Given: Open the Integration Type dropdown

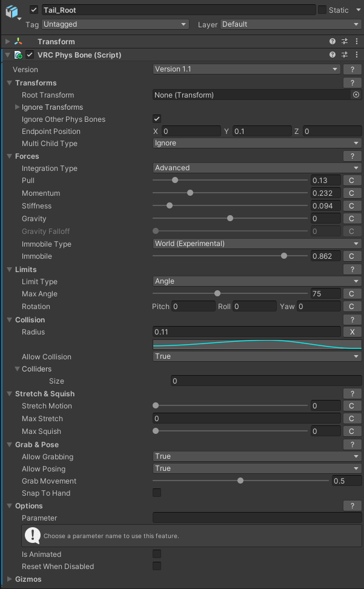Looking at the screenshot, I should 257,168.
